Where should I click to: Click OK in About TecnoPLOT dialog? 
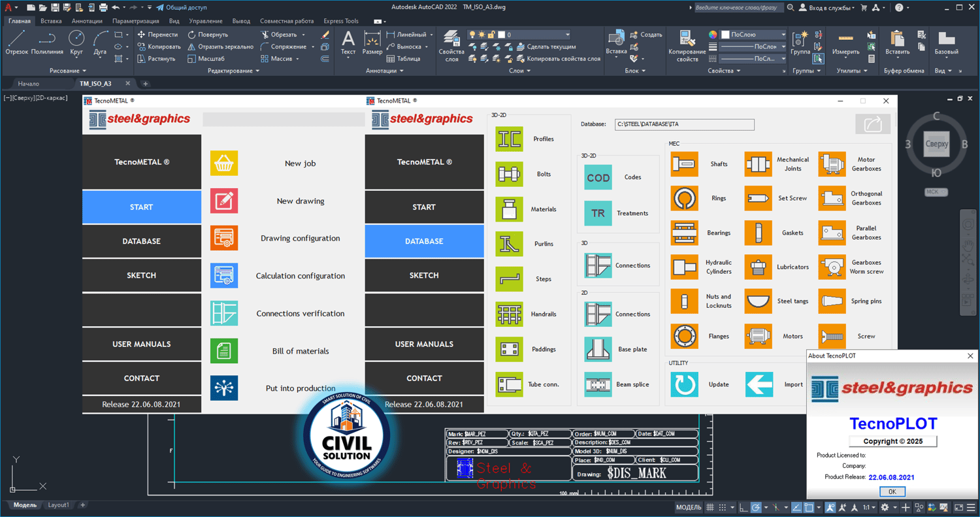(x=892, y=492)
